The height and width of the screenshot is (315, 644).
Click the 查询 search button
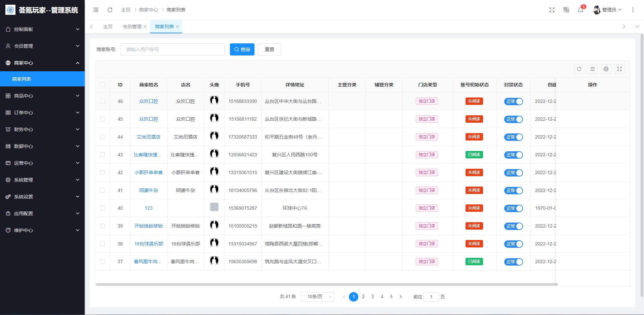[x=242, y=49]
